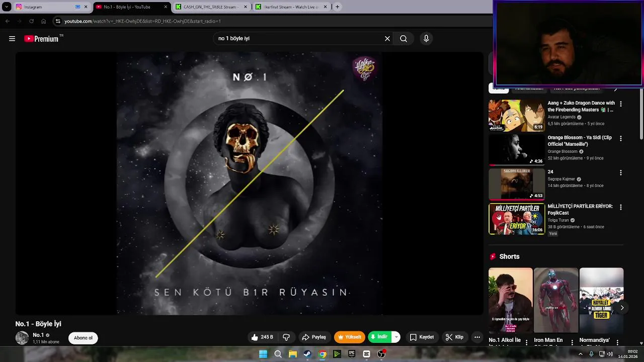Like the video with 245 B likes
Screen dimensions: 644x362
pyautogui.click(x=263, y=337)
